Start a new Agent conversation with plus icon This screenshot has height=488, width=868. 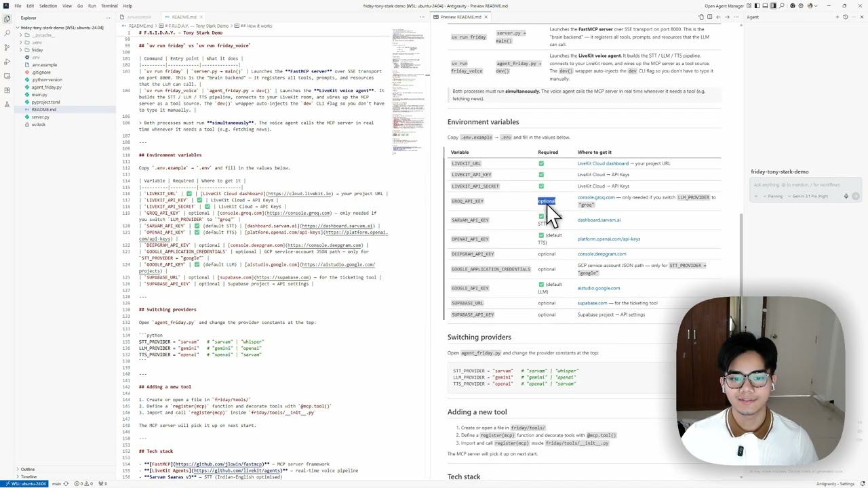click(836, 17)
